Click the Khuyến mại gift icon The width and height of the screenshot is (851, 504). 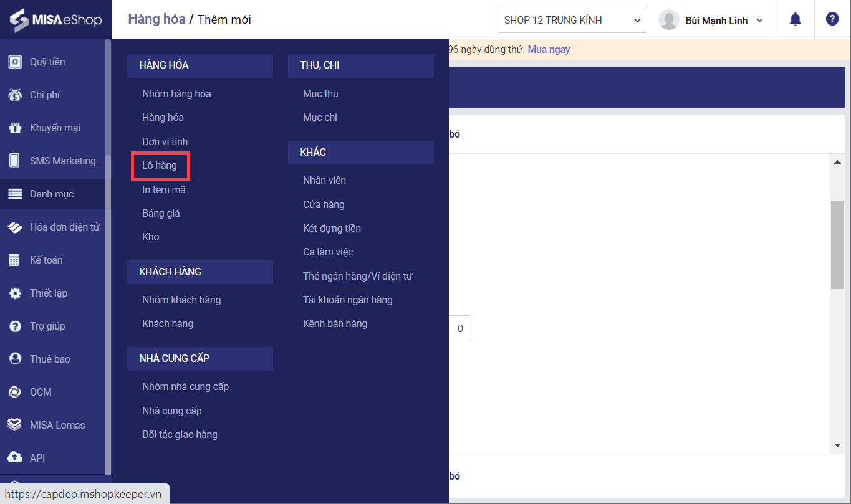click(x=14, y=128)
